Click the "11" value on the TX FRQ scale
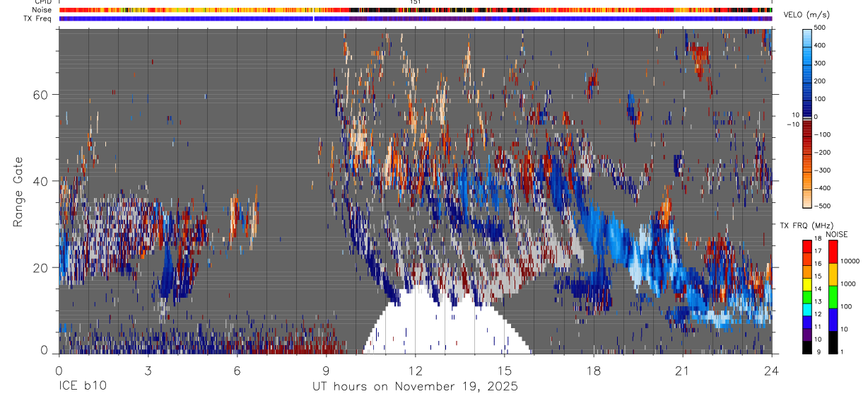Viewport: 868px width, 401px height. tap(819, 327)
